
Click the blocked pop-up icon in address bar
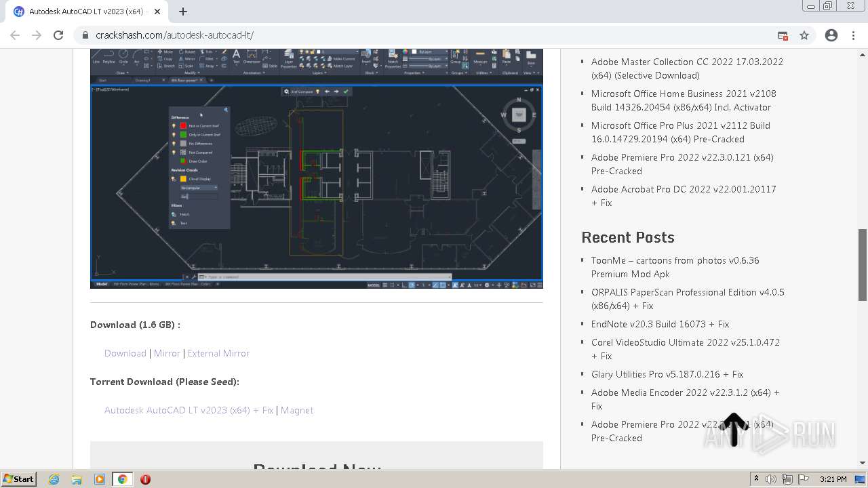783,35
